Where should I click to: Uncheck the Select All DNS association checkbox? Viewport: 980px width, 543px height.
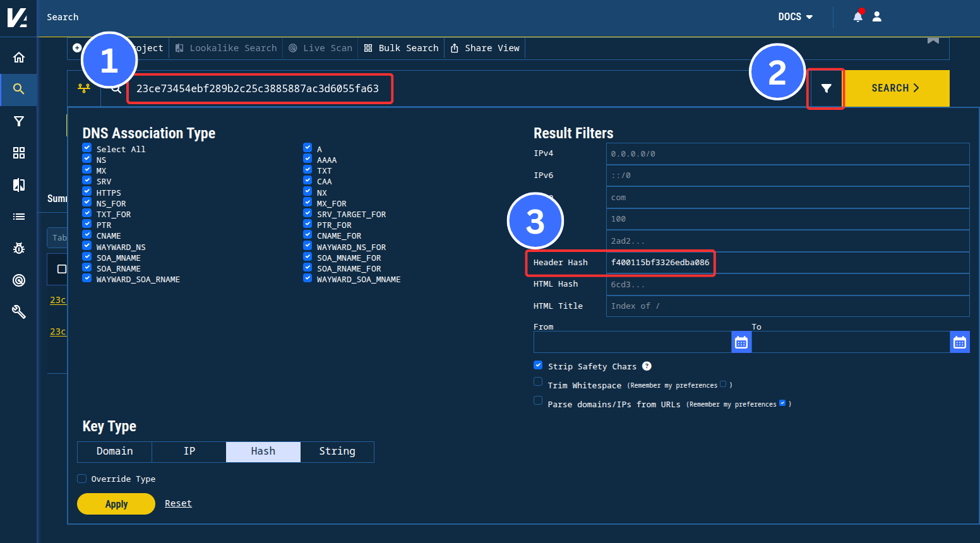point(87,148)
